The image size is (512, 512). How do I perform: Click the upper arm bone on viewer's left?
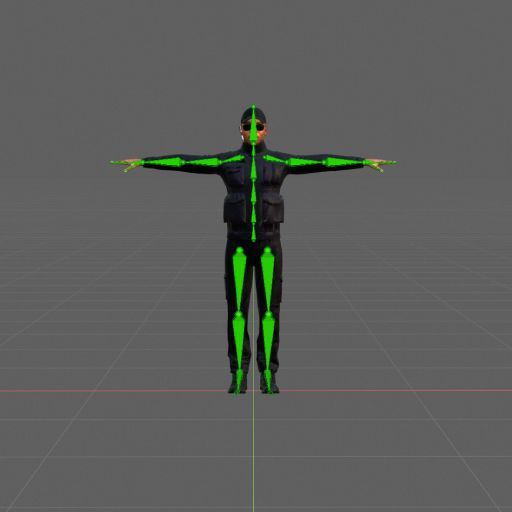(x=201, y=162)
